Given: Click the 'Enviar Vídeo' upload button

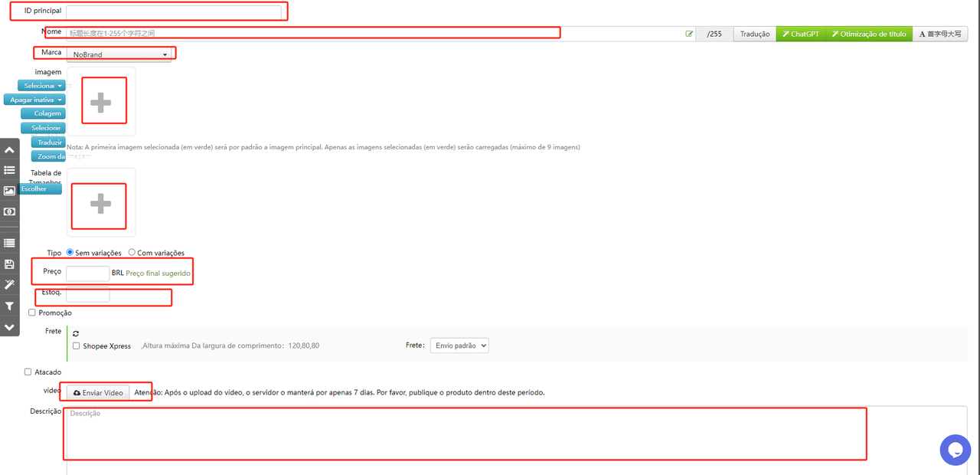Looking at the screenshot, I should pos(99,392).
